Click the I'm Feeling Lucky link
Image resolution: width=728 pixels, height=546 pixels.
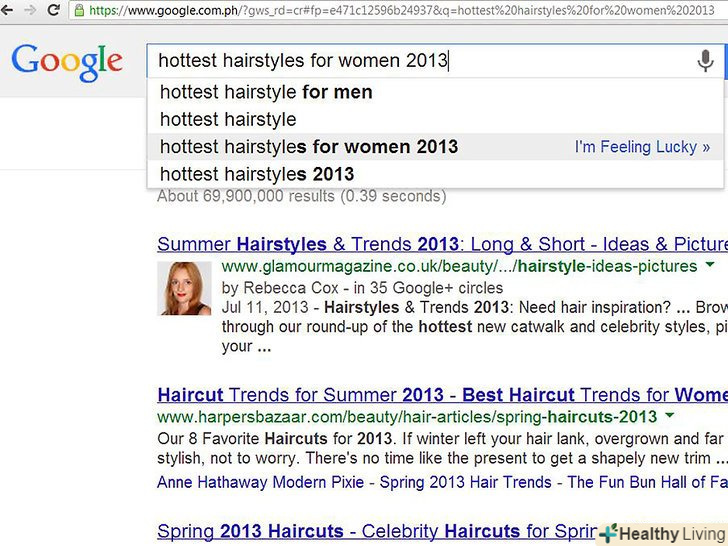pyautogui.click(x=642, y=147)
